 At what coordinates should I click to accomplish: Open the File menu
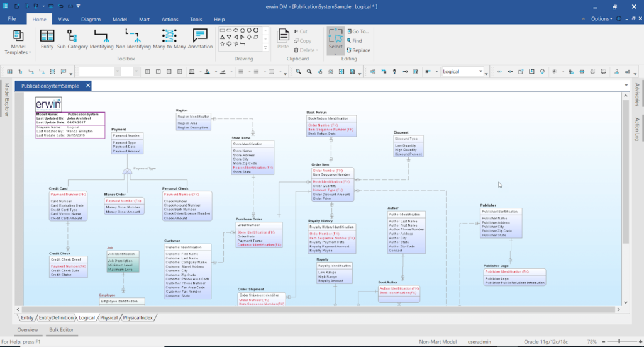coord(12,19)
